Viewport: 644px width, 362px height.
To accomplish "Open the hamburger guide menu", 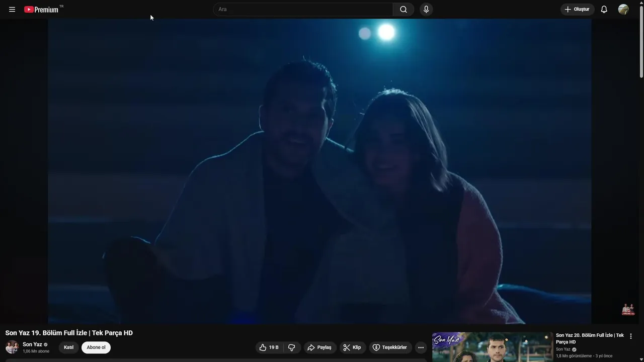I will 12,10.
